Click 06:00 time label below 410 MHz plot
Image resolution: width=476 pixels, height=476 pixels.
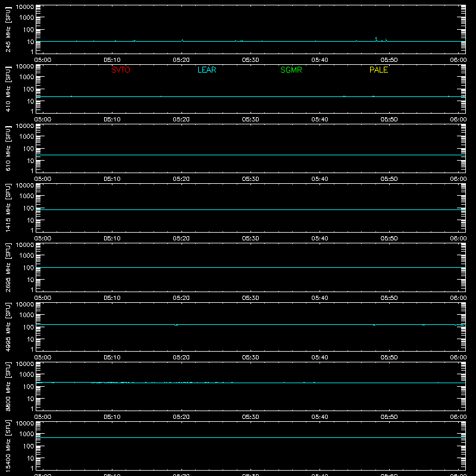tap(458, 120)
